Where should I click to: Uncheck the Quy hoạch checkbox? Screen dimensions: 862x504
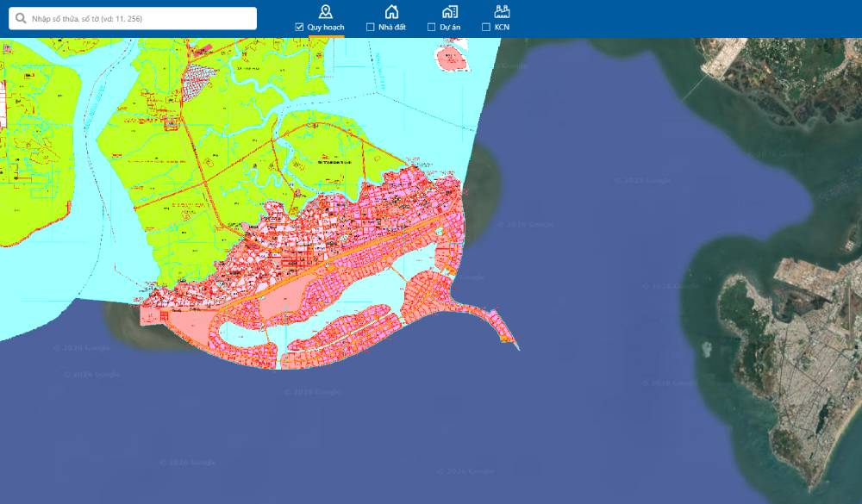click(x=299, y=28)
